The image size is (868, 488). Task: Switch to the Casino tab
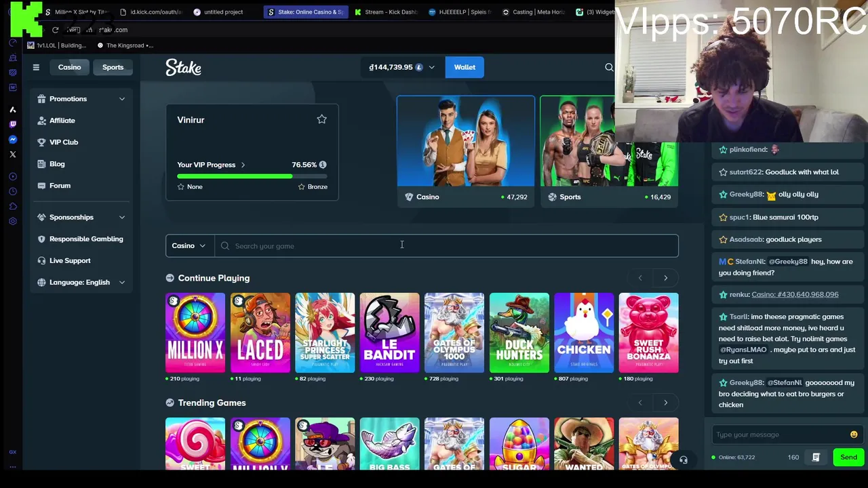pos(69,67)
